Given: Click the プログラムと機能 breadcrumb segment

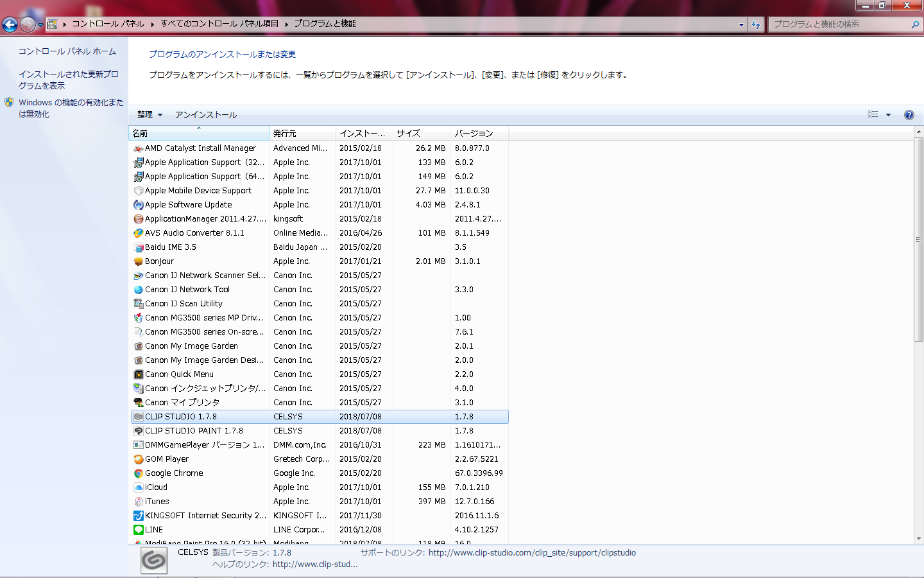Looking at the screenshot, I should pyautogui.click(x=325, y=24).
